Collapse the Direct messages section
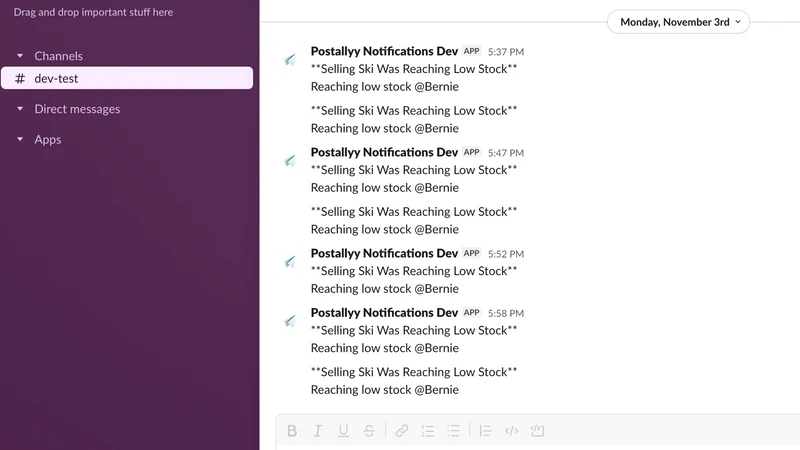Viewport: 800px width, 450px height. (20, 109)
